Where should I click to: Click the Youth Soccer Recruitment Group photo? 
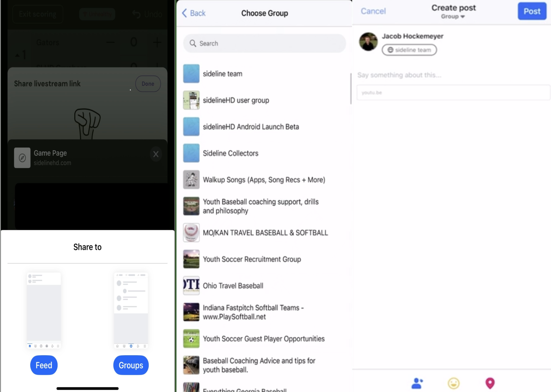coord(191,259)
